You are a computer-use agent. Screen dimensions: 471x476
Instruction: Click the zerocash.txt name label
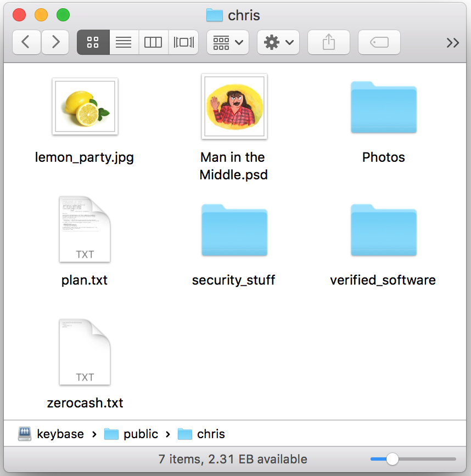[85, 403]
